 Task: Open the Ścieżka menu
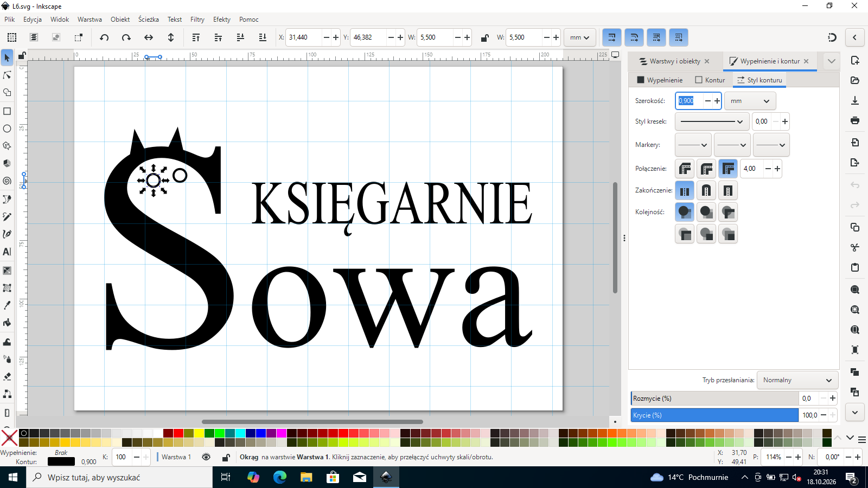pos(149,20)
